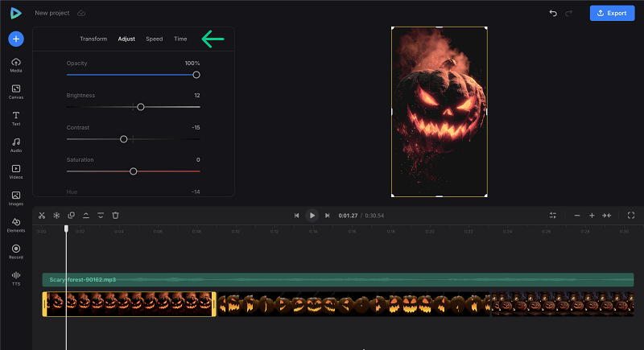Click the current time 0:01.27
The height and width of the screenshot is (350, 644).
pyautogui.click(x=348, y=216)
